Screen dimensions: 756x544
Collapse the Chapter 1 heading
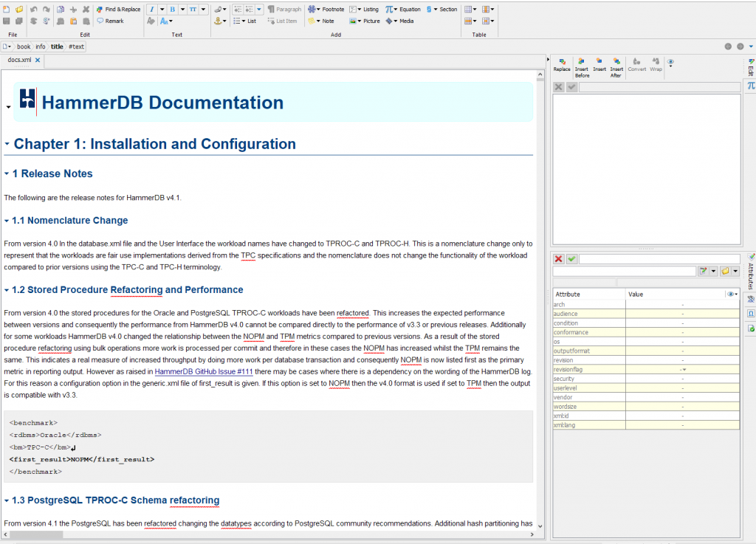point(7,143)
